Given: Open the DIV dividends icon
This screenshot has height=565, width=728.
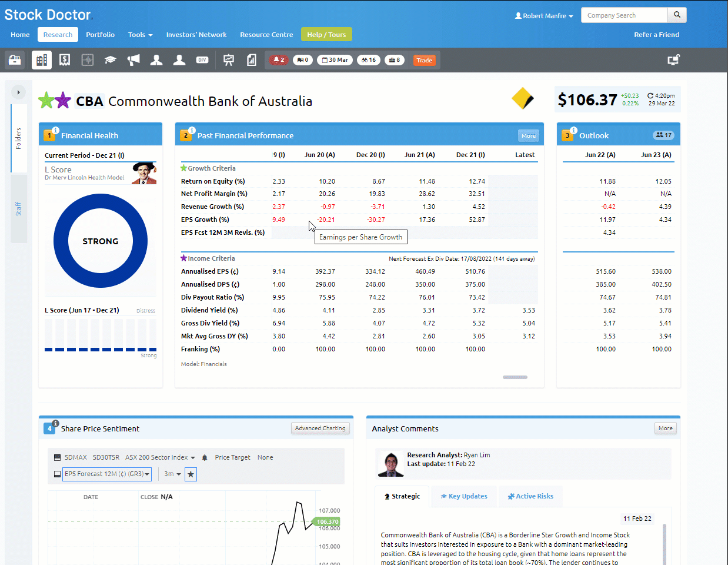Looking at the screenshot, I should click(202, 60).
